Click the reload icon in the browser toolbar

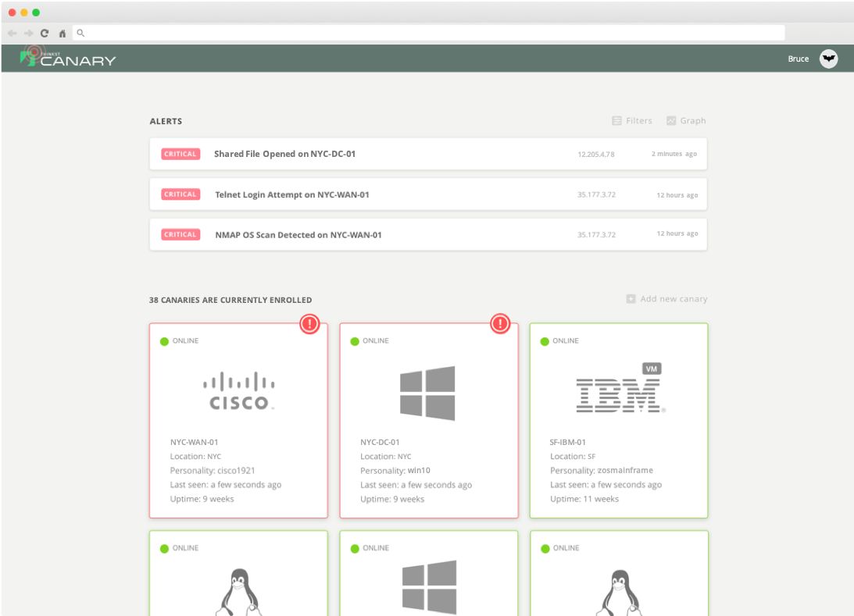click(44, 34)
